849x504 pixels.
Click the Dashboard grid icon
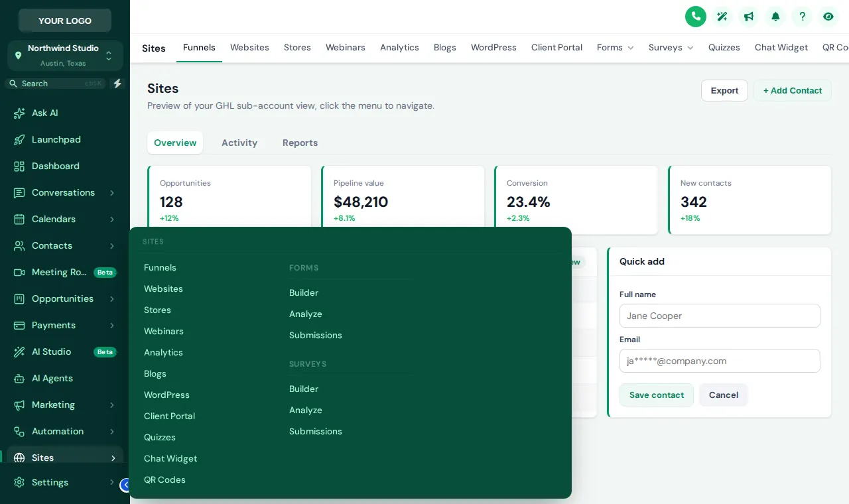coord(19,166)
